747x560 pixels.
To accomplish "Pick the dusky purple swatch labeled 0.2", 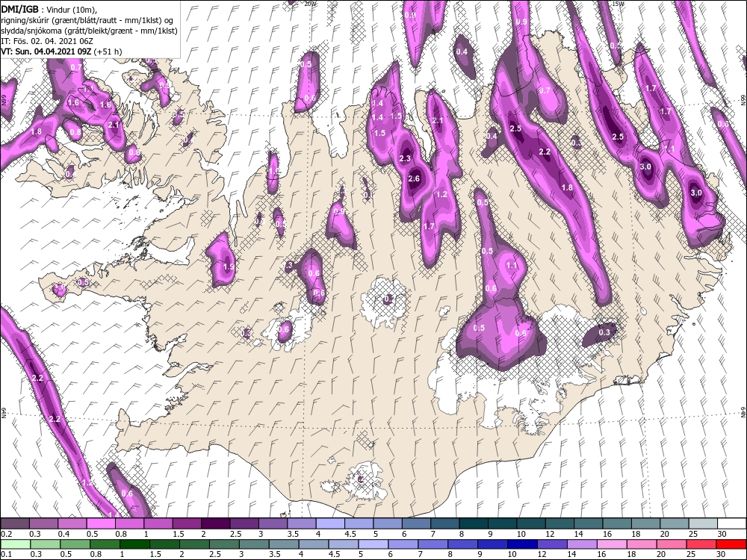I will [x=15, y=524].
